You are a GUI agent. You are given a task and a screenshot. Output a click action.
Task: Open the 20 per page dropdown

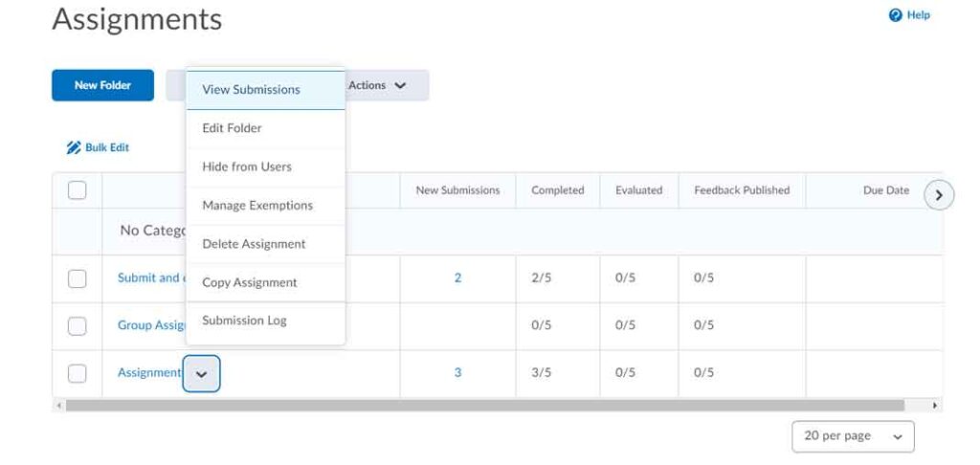click(852, 436)
